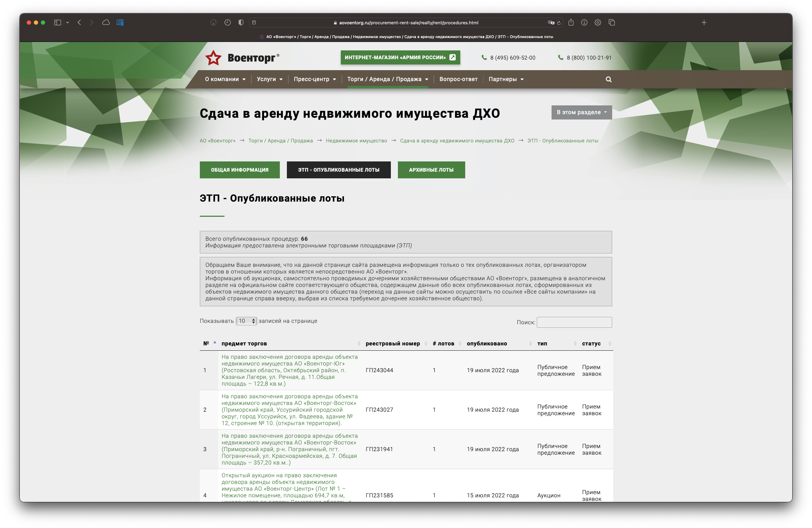Open the gear settings toolbar icon
Viewport: 812px width, 528px height.
[598, 23]
